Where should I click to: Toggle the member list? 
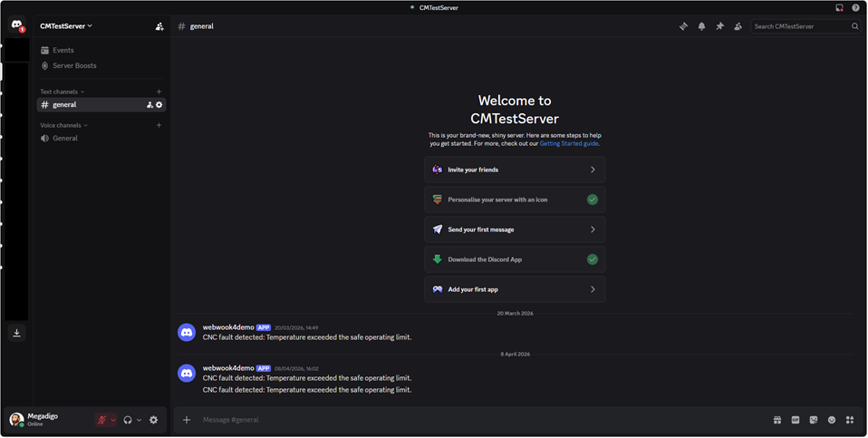tap(738, 26)
